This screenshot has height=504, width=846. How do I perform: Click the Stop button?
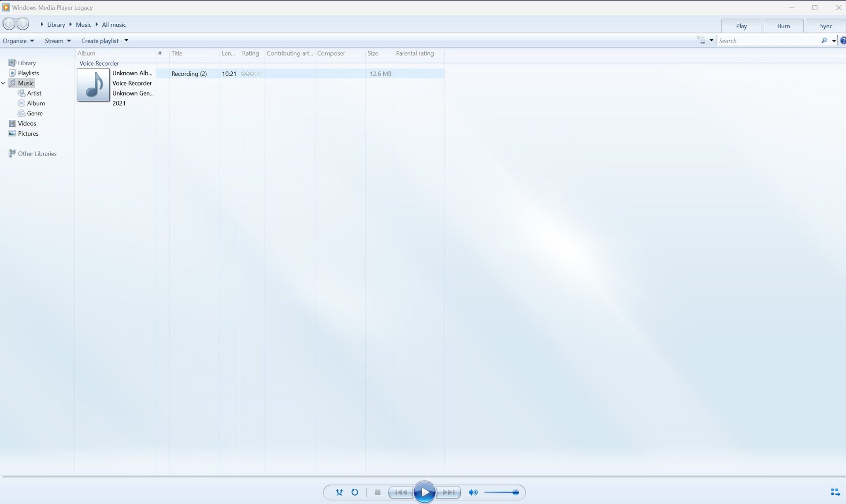[x=378, y=493]
